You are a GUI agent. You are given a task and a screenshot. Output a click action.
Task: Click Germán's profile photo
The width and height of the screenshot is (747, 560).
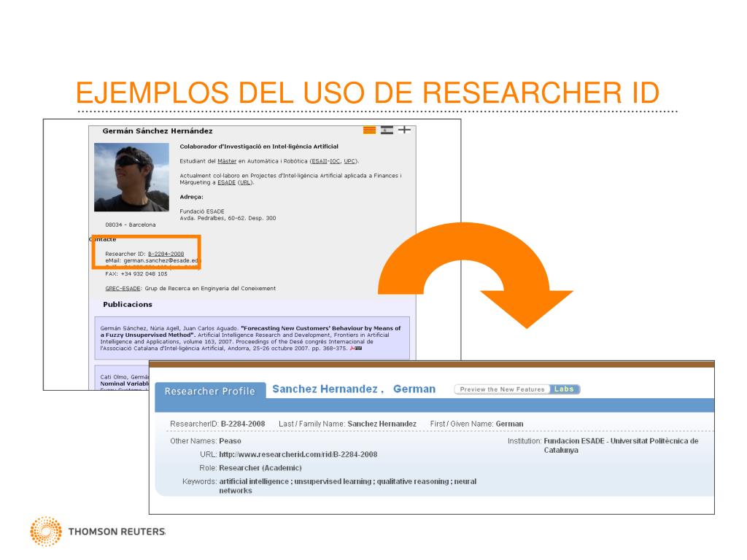131,177
